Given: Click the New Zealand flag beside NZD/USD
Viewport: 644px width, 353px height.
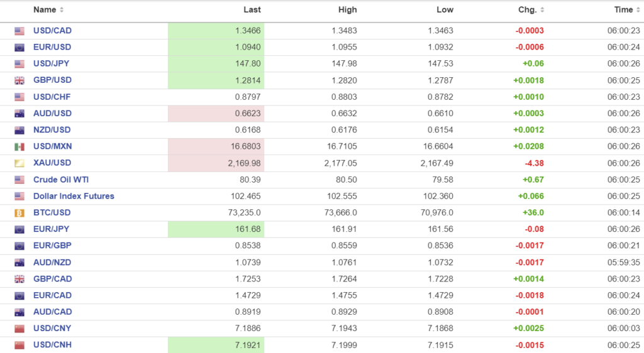Looking at the screenshot, I should (19, 130).
